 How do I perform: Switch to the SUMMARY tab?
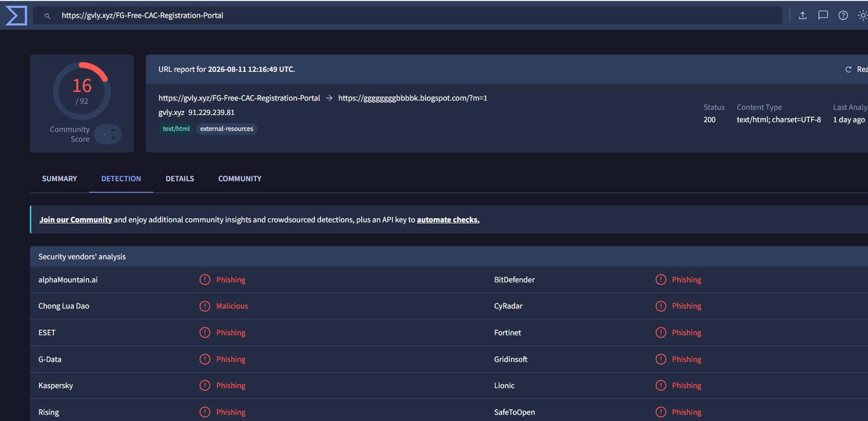(x=60, y=179)
